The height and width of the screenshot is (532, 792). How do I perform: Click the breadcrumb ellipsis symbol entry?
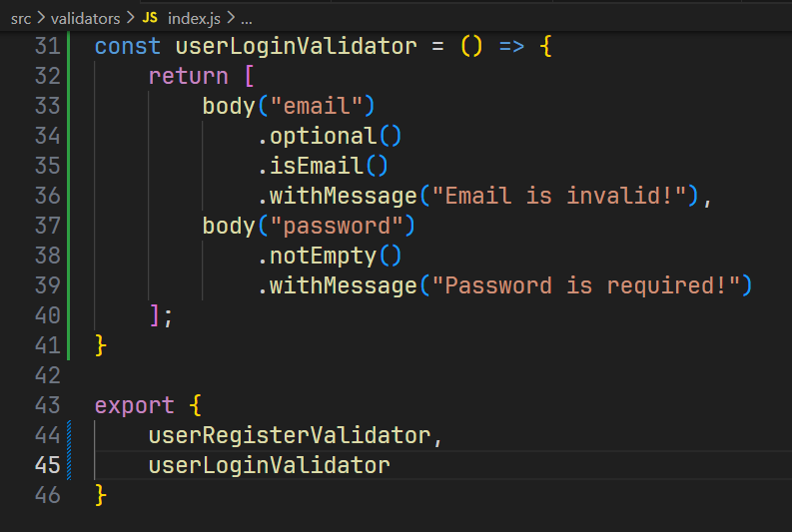(247, 20)
